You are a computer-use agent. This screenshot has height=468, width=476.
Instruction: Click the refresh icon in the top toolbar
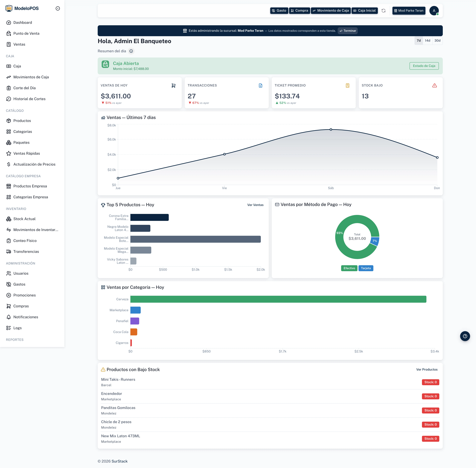tap(384, 11)
